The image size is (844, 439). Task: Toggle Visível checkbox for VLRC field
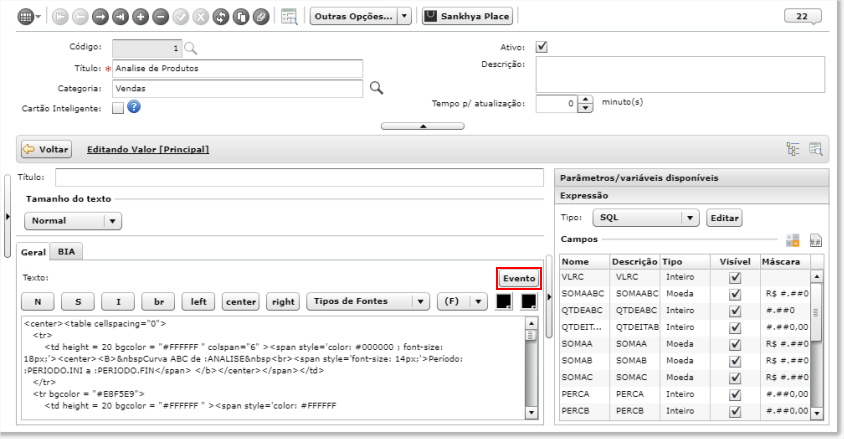[735, 278]
